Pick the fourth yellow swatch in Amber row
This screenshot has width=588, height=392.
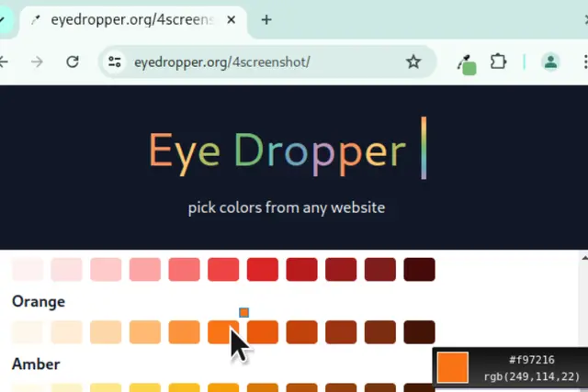point(145,387)
